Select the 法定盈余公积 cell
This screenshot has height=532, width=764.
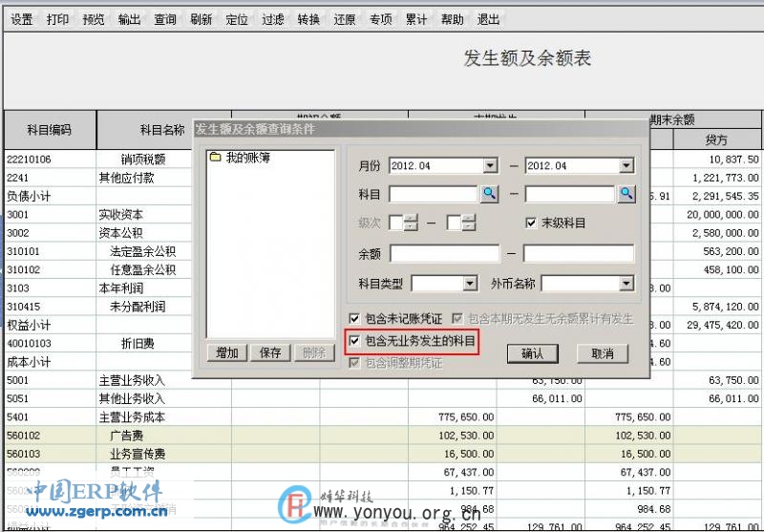pyautogui.click(x=142, y=251)
